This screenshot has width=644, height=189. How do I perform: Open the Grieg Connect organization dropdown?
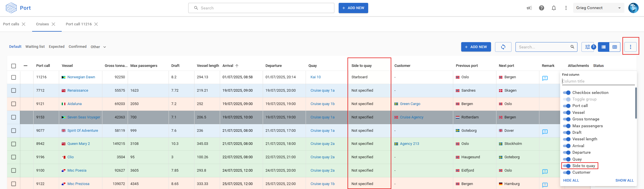point(599,8)
